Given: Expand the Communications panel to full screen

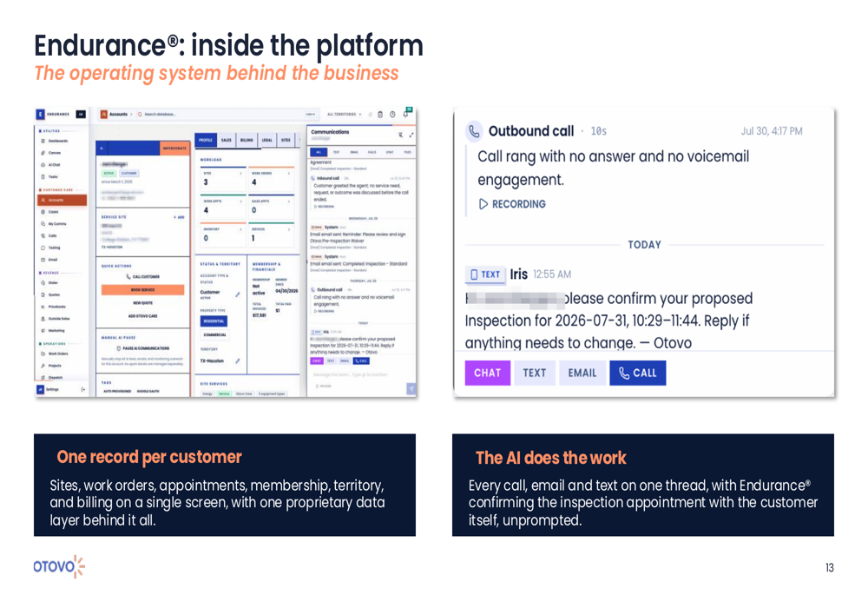Looking at the screenshot, I should (x=411, y=135).
